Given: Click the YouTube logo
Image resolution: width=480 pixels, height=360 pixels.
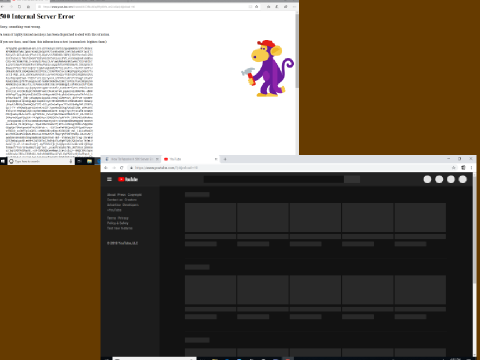Looking at the screenshot, I should pos(128,179).
